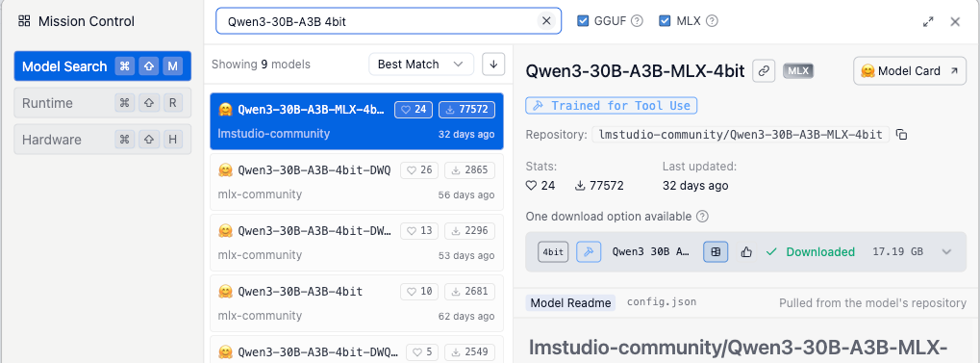Expand Mission Control window to full size
Screen dimensions: 980x363
pyautogui.click(x=928, y=22)
